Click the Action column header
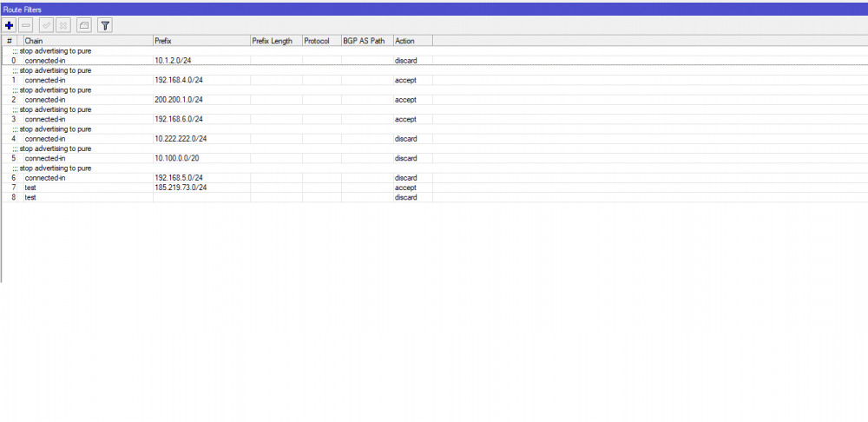The image size is (868, 422). click(x=412, y=41)
